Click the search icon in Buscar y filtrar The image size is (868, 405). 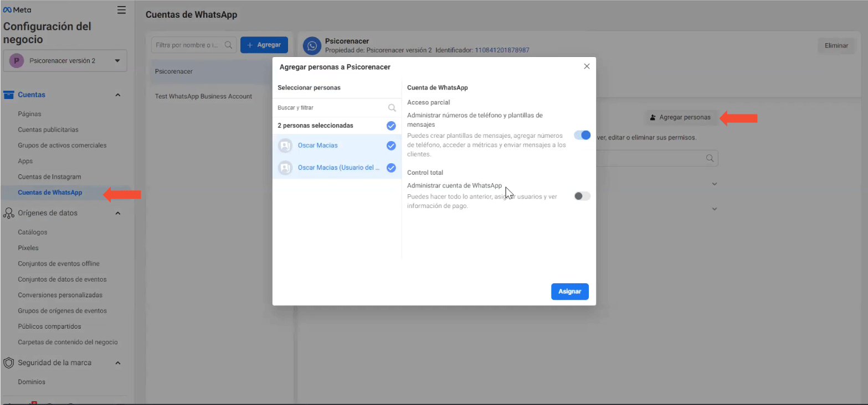tap(392, 108)
